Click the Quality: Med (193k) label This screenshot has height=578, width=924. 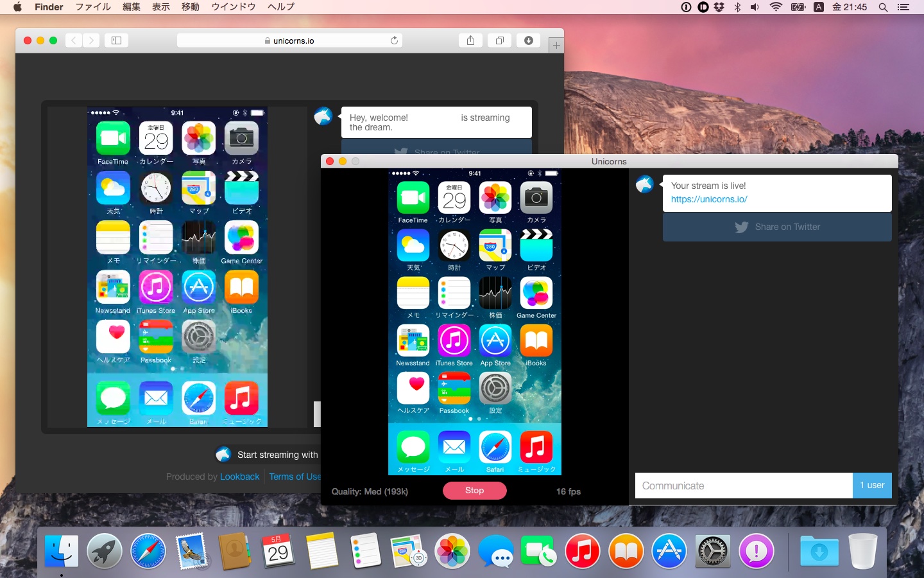pyautogui.click(x=370, y=491)
